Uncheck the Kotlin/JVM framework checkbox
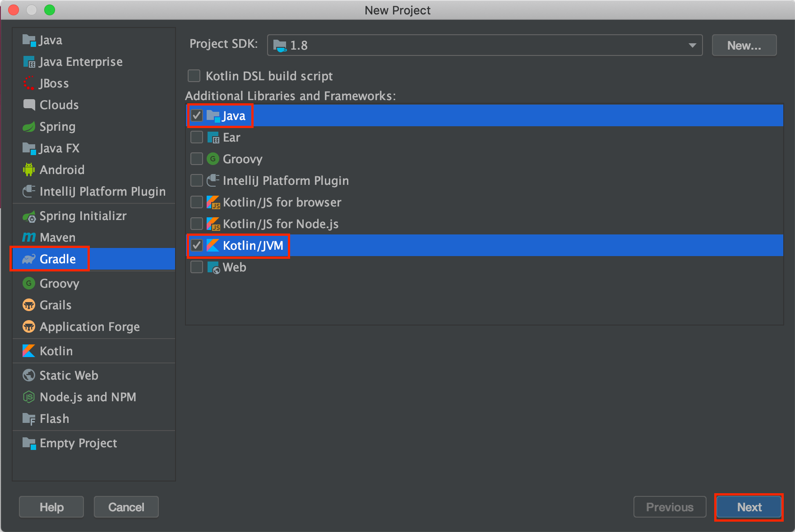The height and width of the screenshot is (532, 795). (x=196, y=245)
